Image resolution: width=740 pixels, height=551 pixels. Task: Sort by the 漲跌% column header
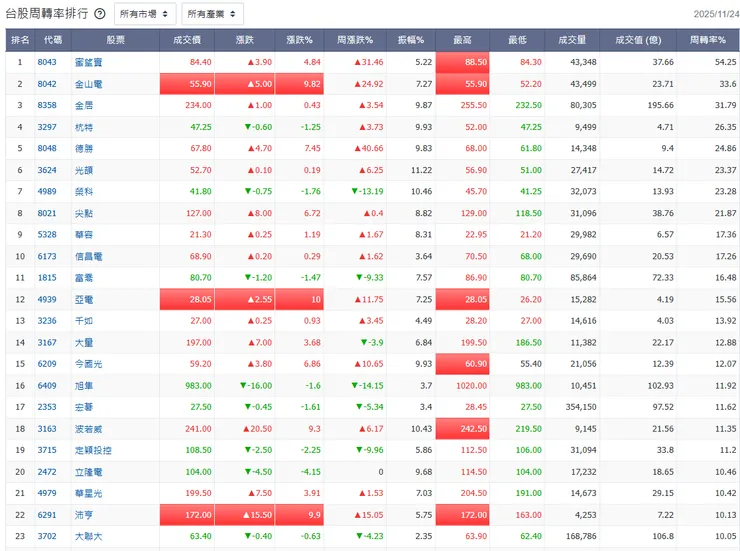[x=299, y=40]
